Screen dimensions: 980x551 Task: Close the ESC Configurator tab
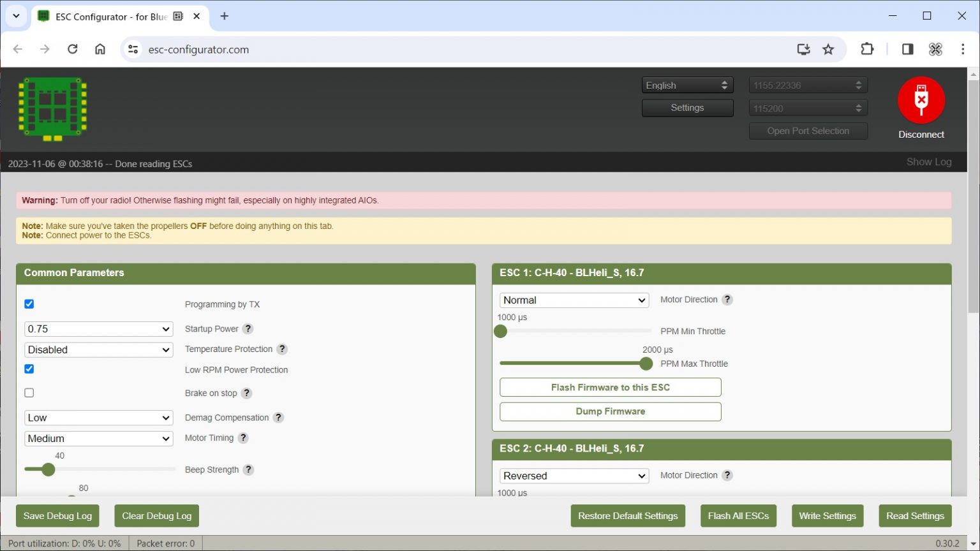[197, 16]
